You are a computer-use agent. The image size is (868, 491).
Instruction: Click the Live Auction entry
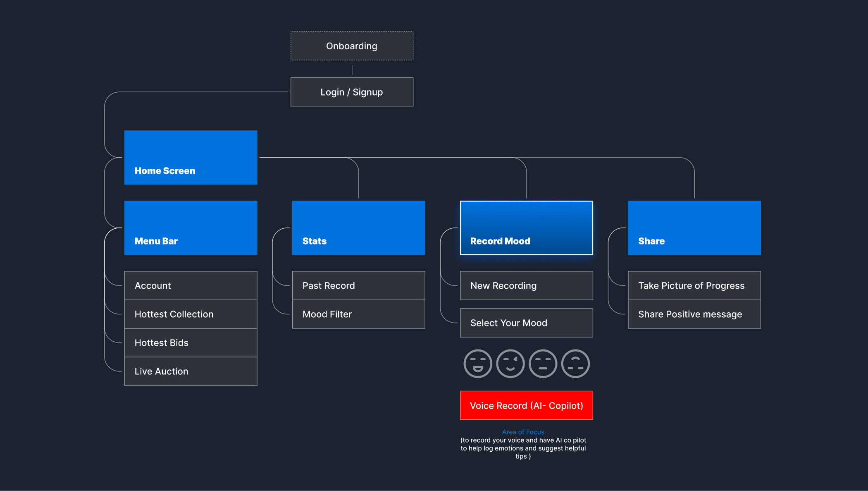point(191,371)
